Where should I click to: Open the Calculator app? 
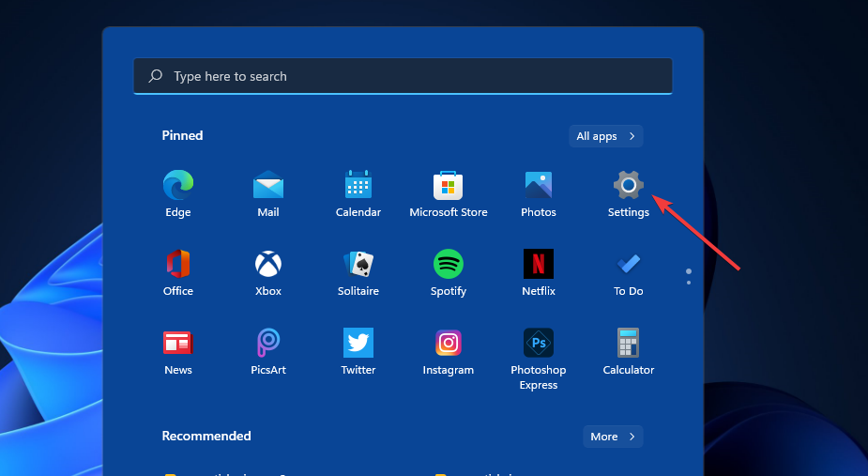tap(629, 343)
